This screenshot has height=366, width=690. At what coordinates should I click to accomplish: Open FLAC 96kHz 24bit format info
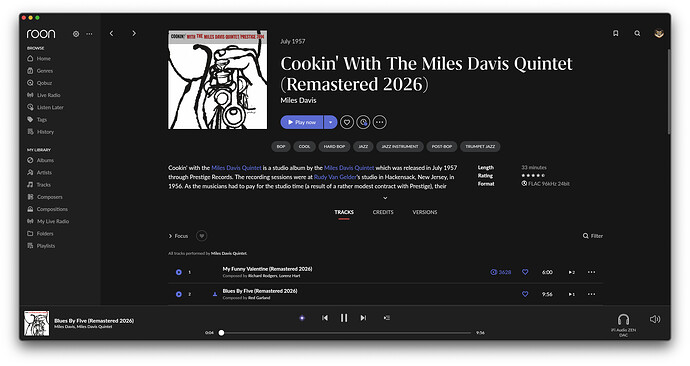[545, 184]
